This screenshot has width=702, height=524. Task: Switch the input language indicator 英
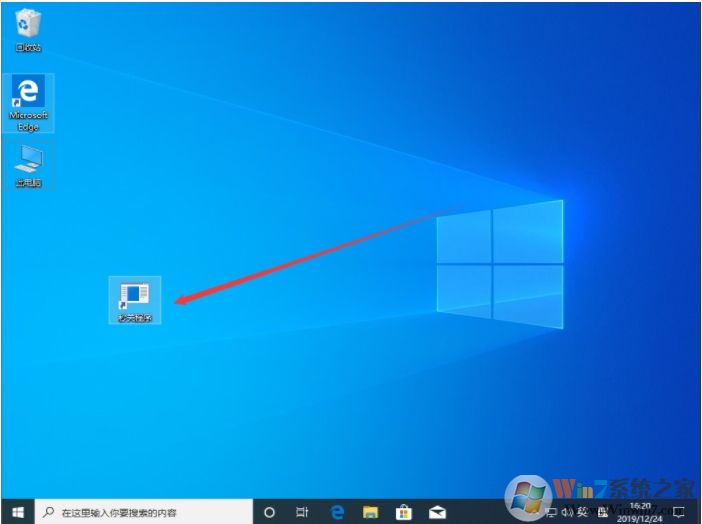(582, 511)
